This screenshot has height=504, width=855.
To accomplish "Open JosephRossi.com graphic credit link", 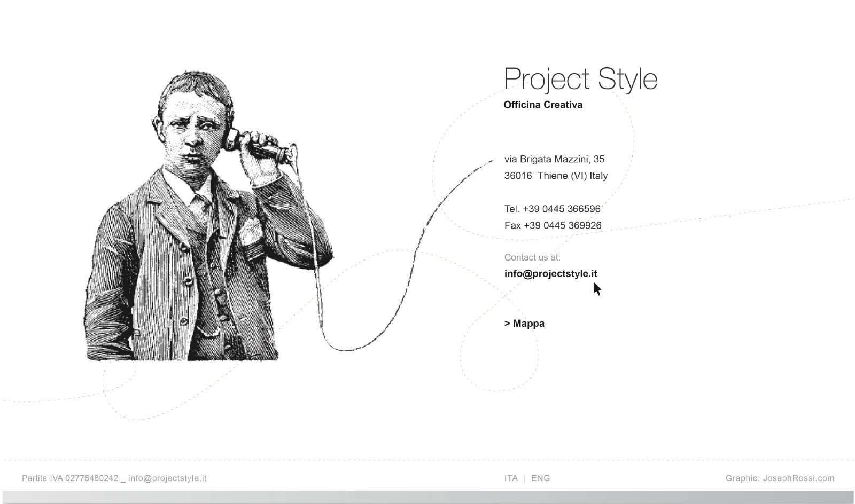I will (x=798, y=478).
